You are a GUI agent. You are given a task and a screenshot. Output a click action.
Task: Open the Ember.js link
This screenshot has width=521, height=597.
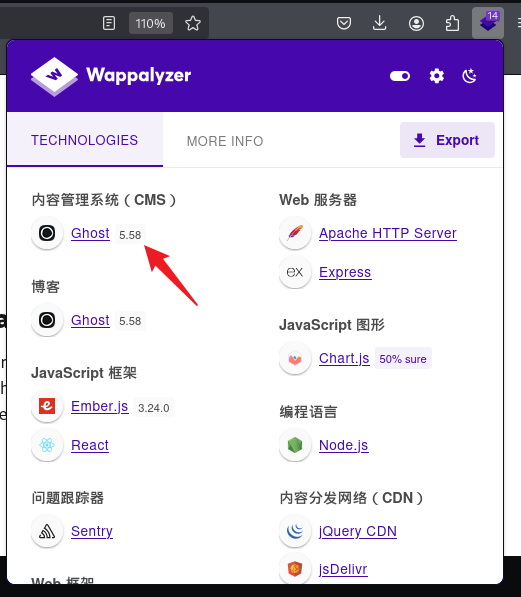coord(100,406)
